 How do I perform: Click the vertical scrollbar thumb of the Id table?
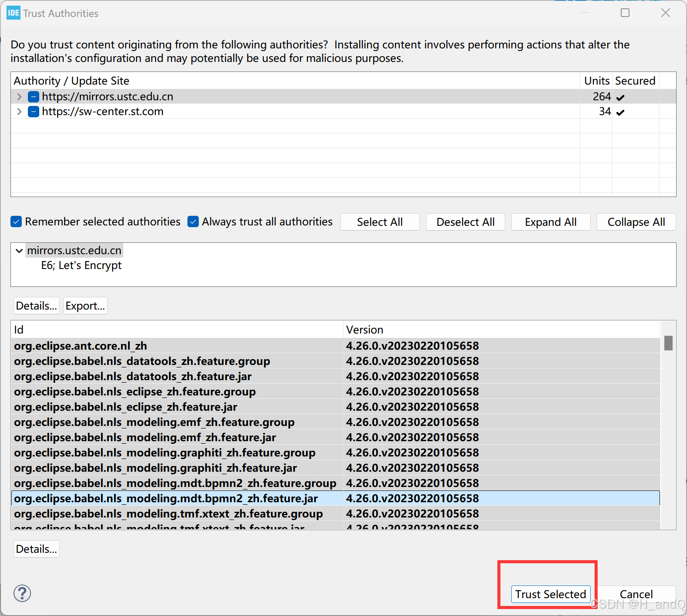[668, 343]
